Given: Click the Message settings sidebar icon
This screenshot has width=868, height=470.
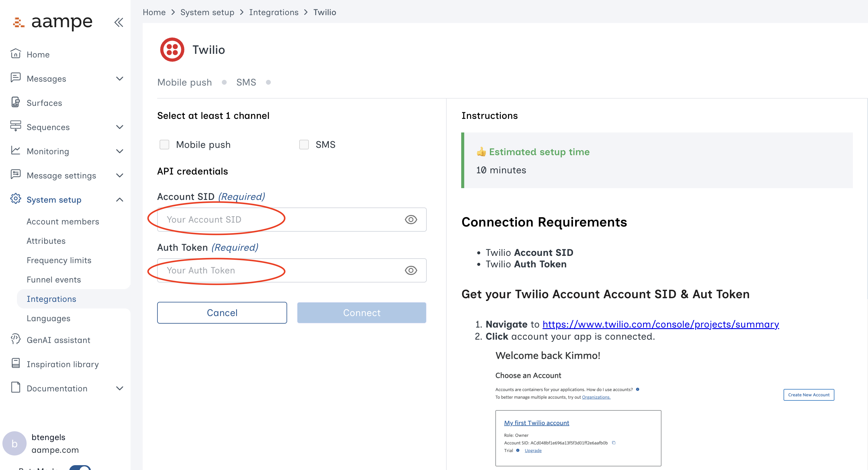Looking at the screenshot, I should (x=15, y=175).
